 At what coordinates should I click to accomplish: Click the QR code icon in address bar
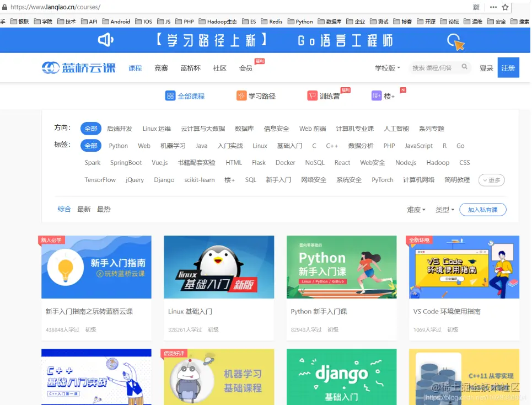coord(476,7)
